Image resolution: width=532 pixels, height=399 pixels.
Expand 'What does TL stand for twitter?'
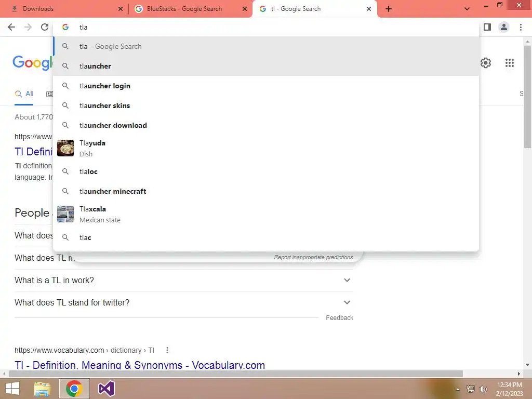coord(184,303)
